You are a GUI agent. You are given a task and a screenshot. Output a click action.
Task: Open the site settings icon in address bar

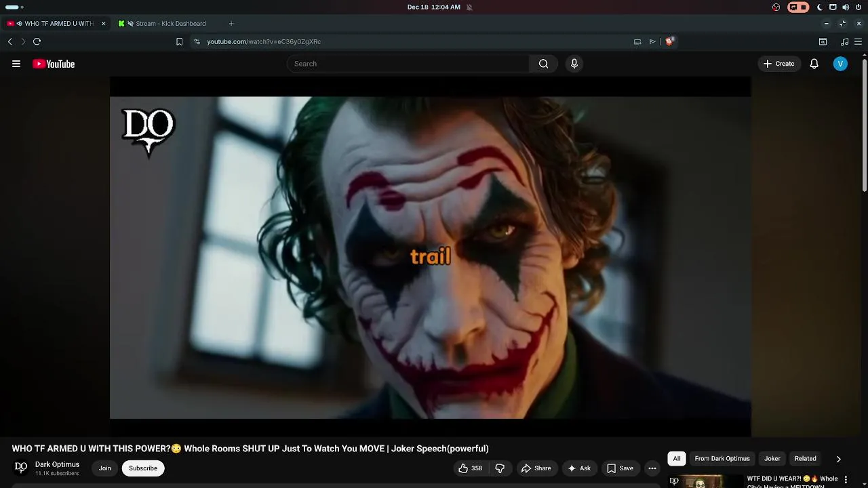tap(197, 41)
